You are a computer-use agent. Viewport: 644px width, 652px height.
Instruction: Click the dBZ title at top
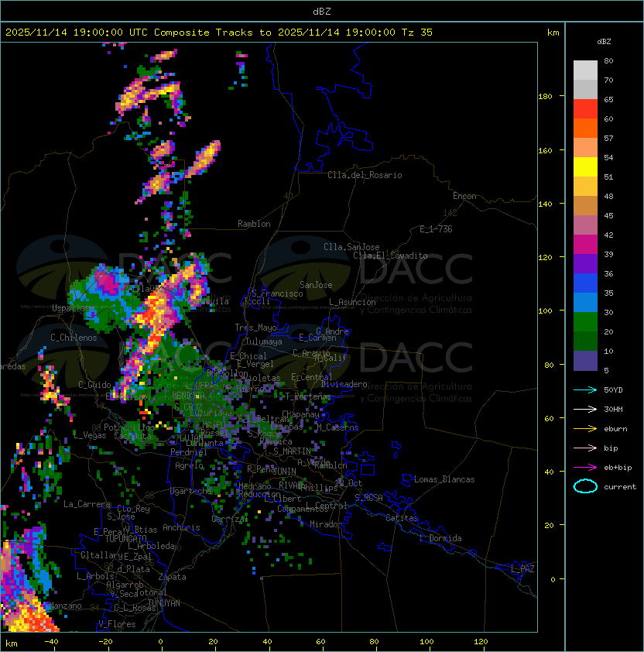point(322,11)
